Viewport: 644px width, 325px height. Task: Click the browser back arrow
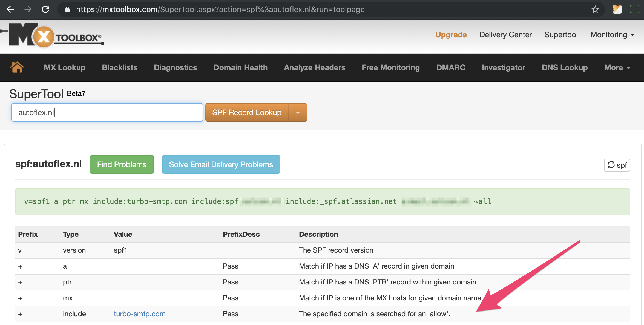pyautogui.click(x=10, y=9)
